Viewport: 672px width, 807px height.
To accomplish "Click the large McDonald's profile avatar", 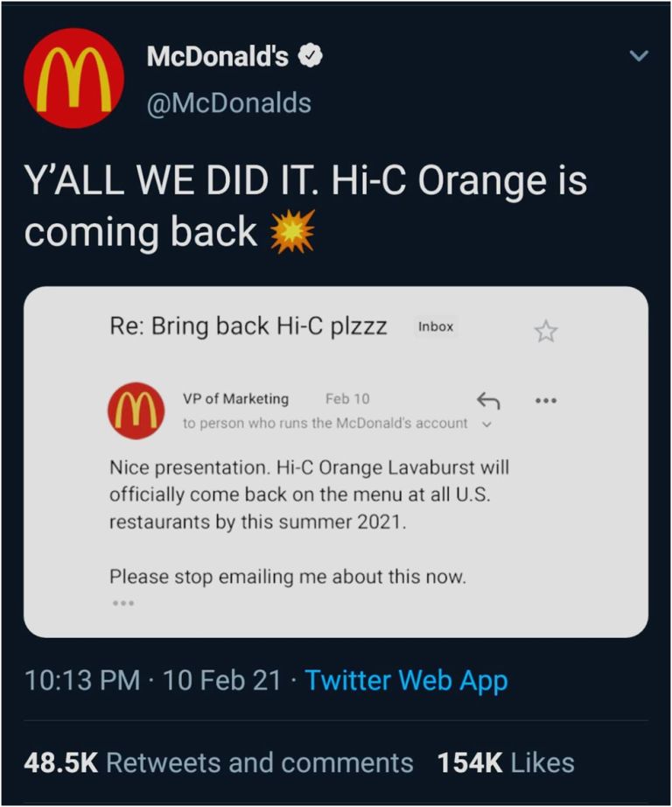I will (73, 79).
